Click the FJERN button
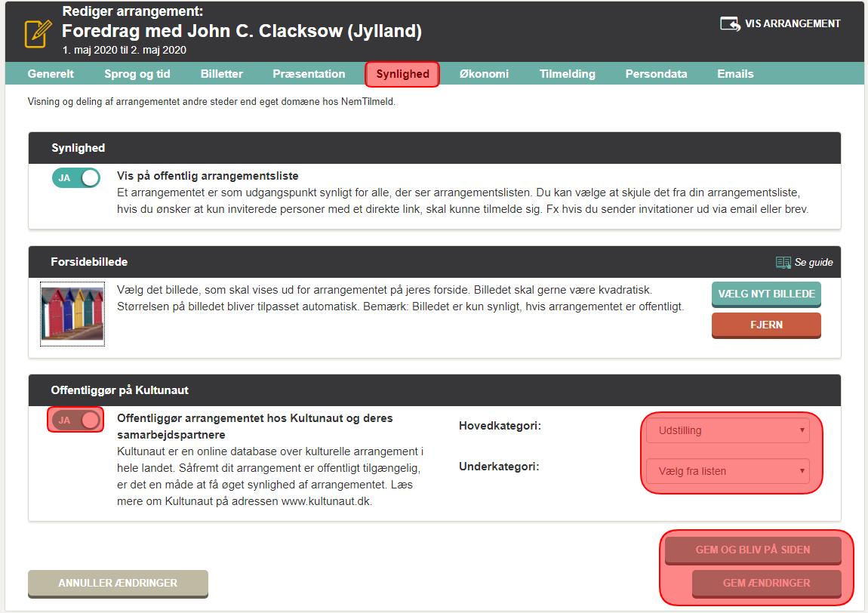The width and height of the screenshot is (868, 613). pos(766,325)
